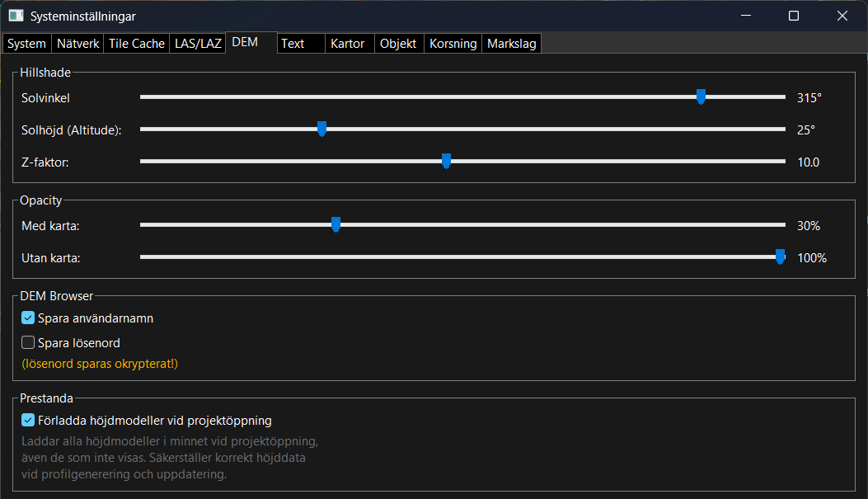
Task: Click the Solvinkel label
Action: 45,98
